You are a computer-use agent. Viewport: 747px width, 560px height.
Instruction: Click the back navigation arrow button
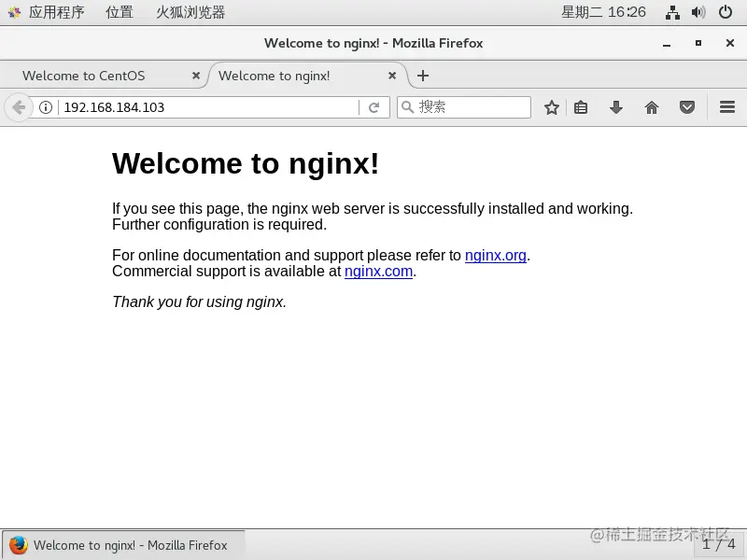[19, 107]
